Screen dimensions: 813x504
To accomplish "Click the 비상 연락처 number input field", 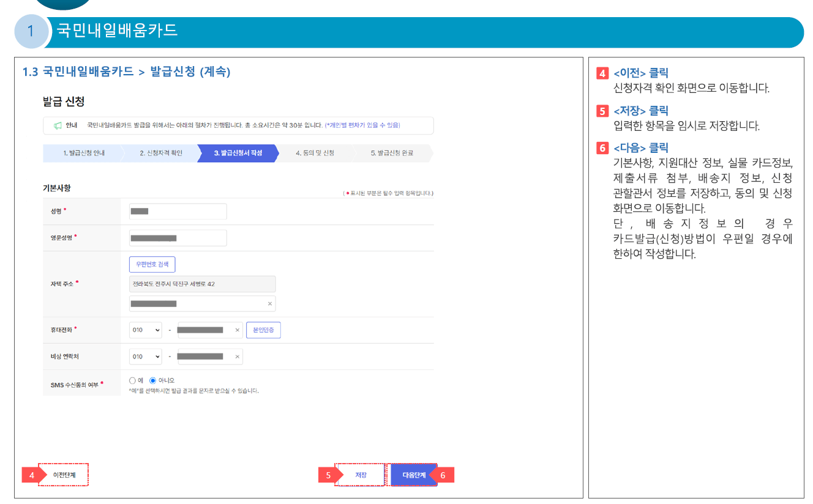I will [210, 357].
